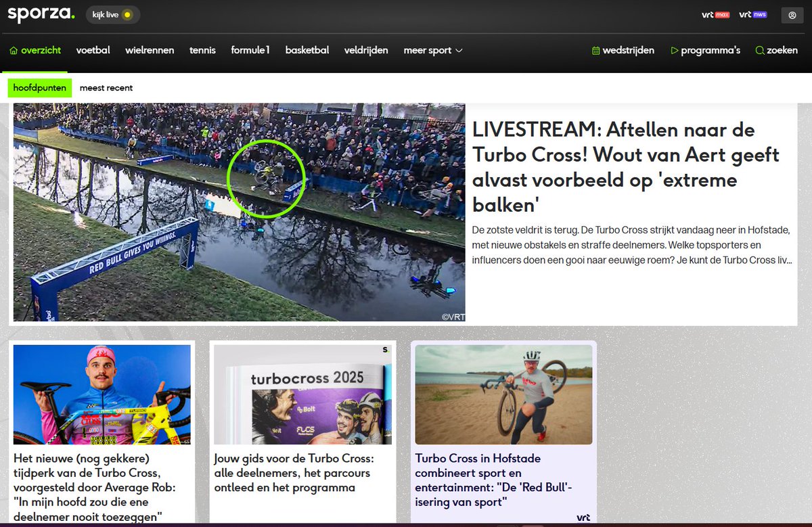Screen dimensions: 812x527
Task: Select the 'hoofdpunten' tab
Action: coord(39,87)
